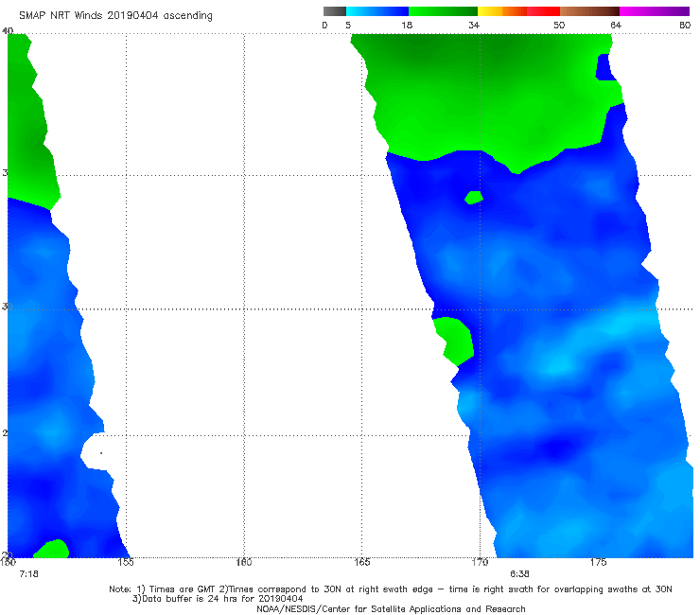Click the gray segment of the color bar
700x615 pixels.
point(334,11)
